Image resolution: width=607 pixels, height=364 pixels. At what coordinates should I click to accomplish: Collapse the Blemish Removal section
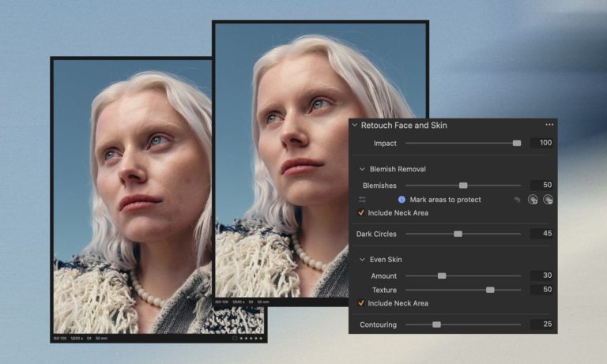362,169
